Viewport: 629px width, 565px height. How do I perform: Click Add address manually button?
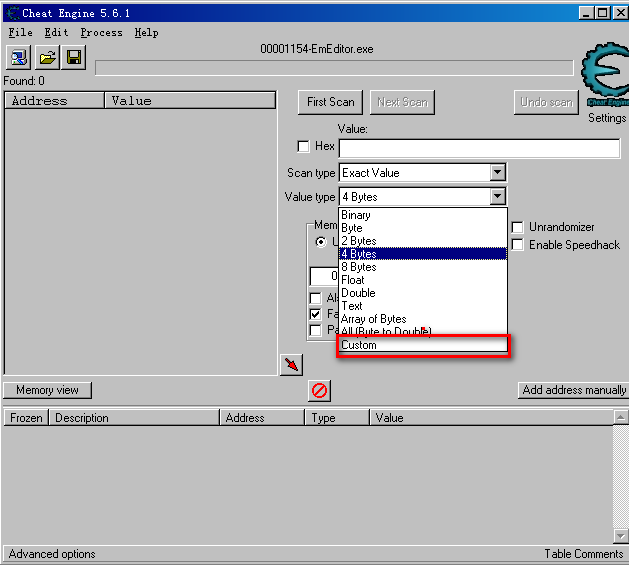click(574, 390)
